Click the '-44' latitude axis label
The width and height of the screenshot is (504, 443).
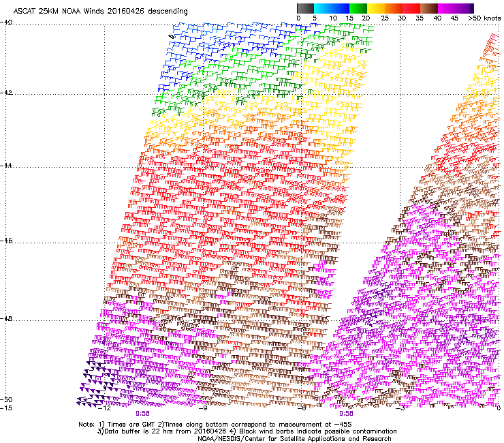[6, 166]
